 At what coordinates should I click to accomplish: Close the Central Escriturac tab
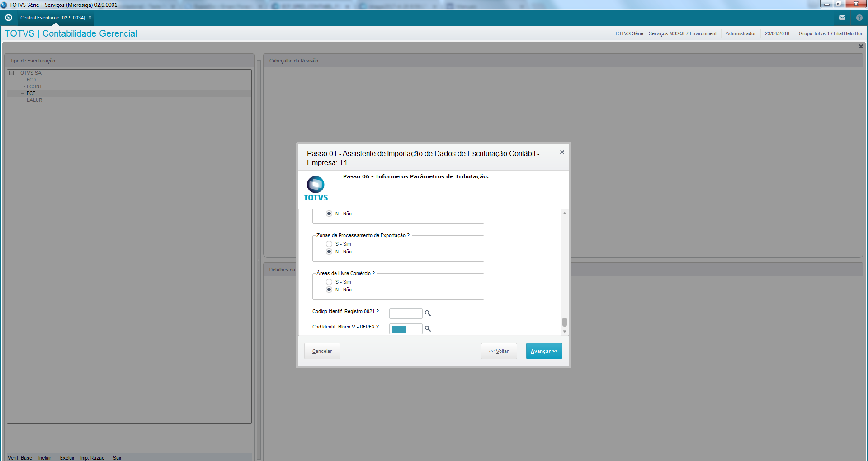90,18
